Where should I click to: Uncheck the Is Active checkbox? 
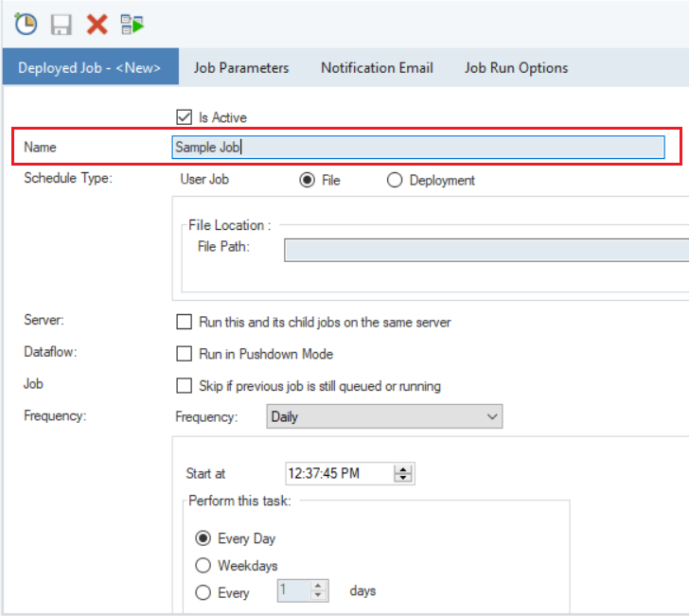coord(185,117)
